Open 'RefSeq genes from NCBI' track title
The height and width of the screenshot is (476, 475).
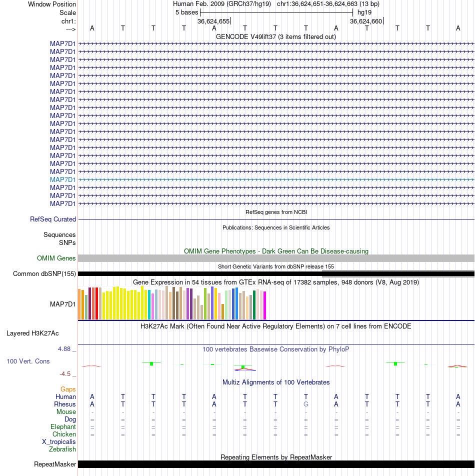pyautogui.click(x=276, y=212)
